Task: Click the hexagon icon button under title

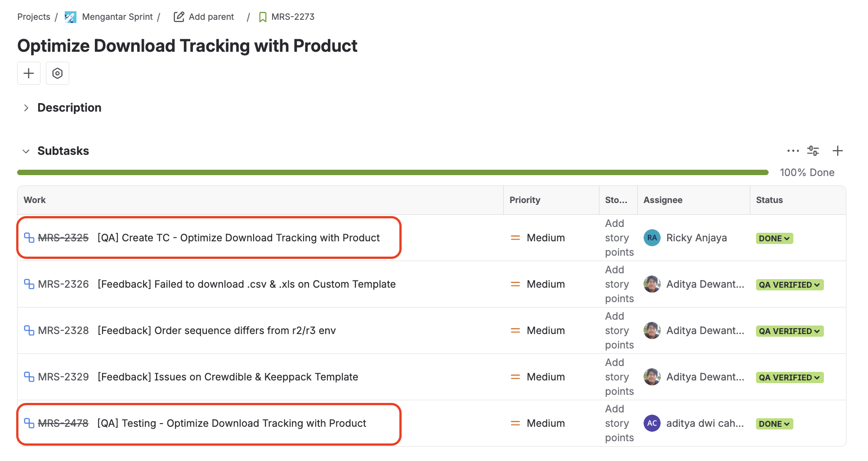Action: (58, 73)
